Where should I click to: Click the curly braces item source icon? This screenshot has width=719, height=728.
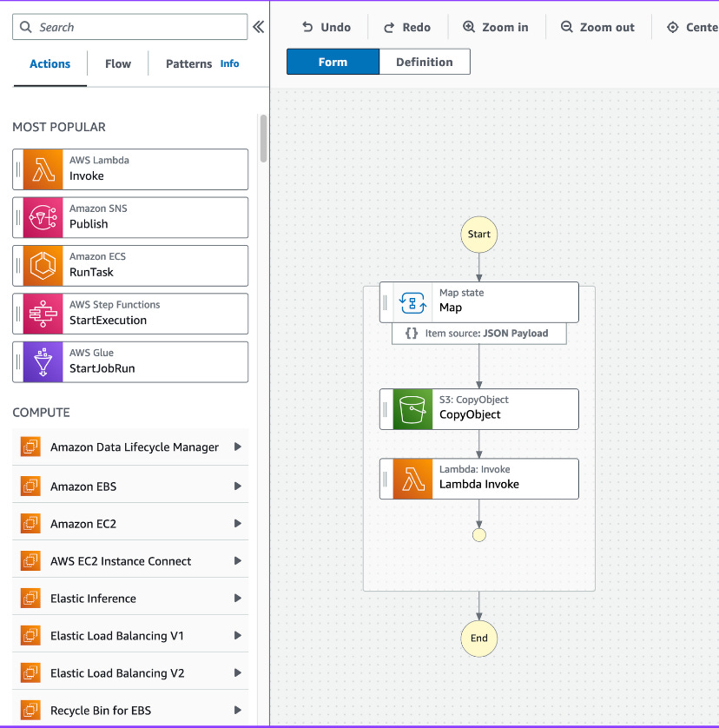pos(412,334)
